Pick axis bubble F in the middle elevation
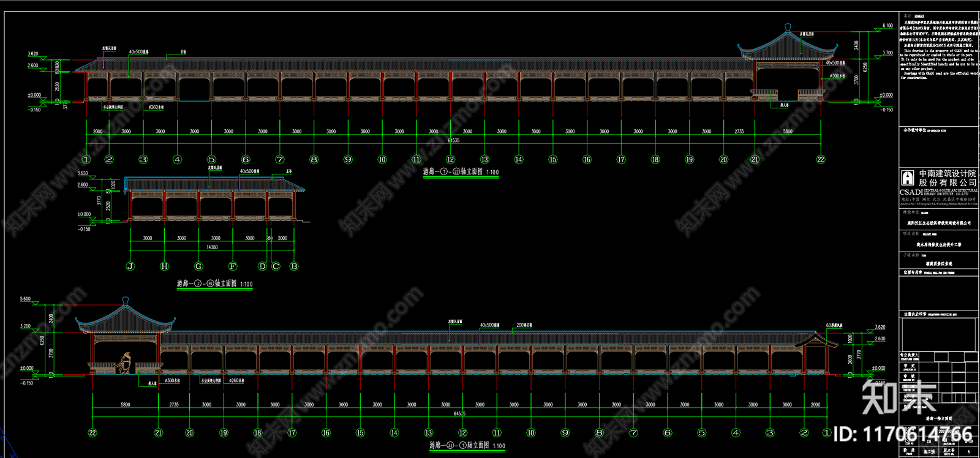This screenshot has height=458, width=980. tap(233, 266)
